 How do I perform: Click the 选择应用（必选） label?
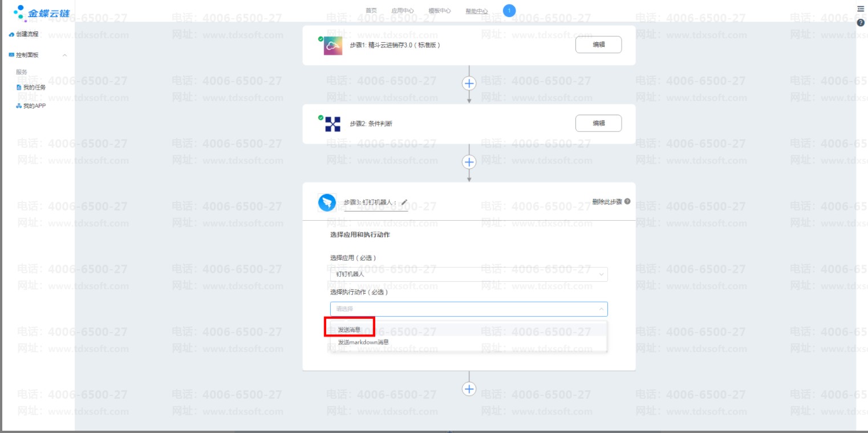tap(353, 258)
